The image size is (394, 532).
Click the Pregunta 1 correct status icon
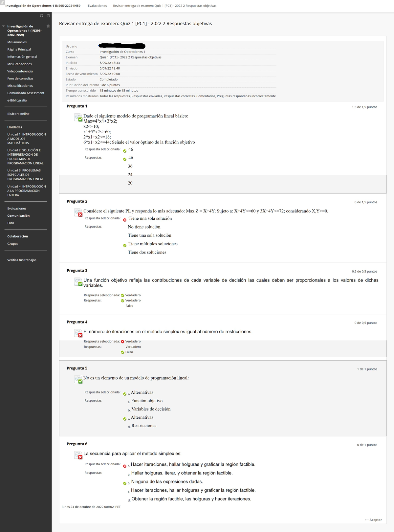click(78, 118)
